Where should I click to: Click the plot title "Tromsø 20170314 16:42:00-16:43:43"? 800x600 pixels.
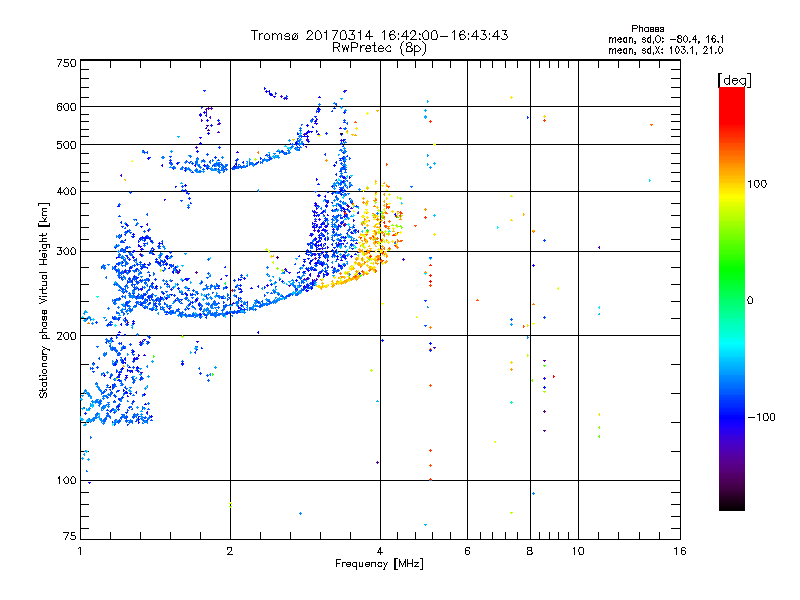[x=380, y=35]
